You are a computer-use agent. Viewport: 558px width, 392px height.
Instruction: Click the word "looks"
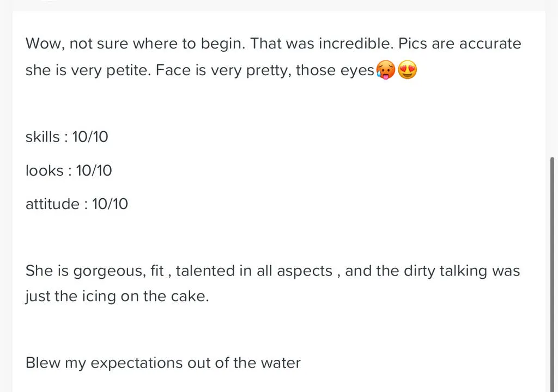click(x=44, y=170)
